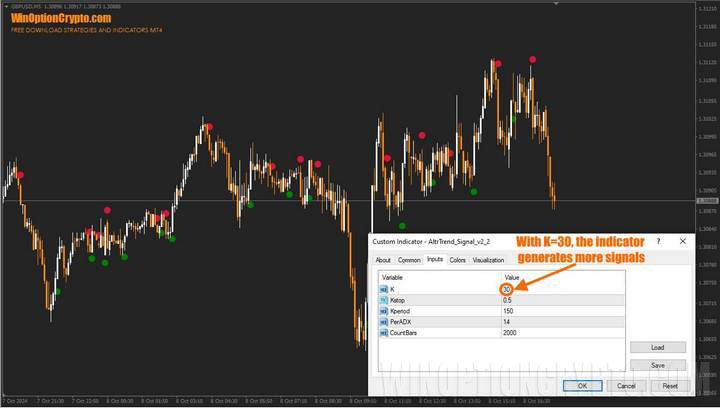
Task: Click the WinOptionCrypto.com logo link
Action: (61, 18)
